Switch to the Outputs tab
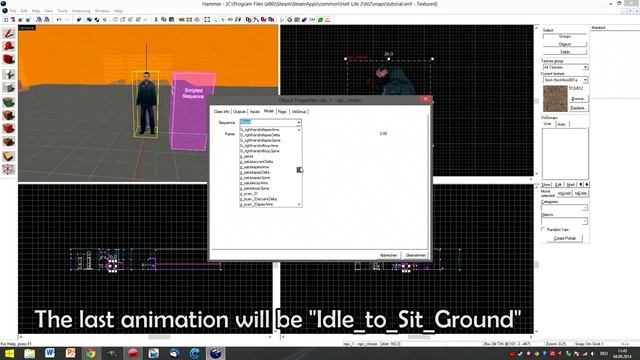Screen dimensions: 640x360 tap(240, 111)
